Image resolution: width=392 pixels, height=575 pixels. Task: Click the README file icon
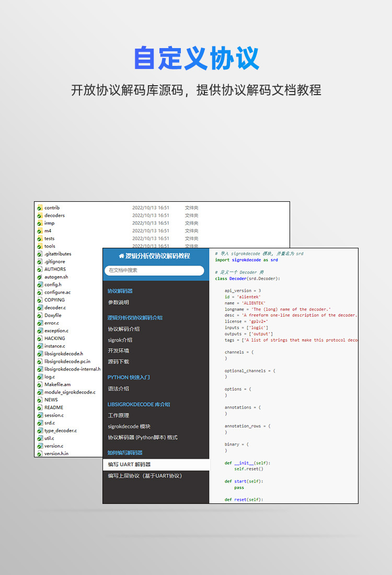(x=40, y=408)
